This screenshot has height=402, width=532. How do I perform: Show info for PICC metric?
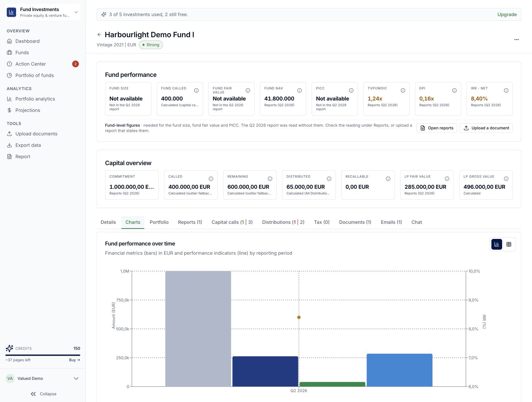351,90
